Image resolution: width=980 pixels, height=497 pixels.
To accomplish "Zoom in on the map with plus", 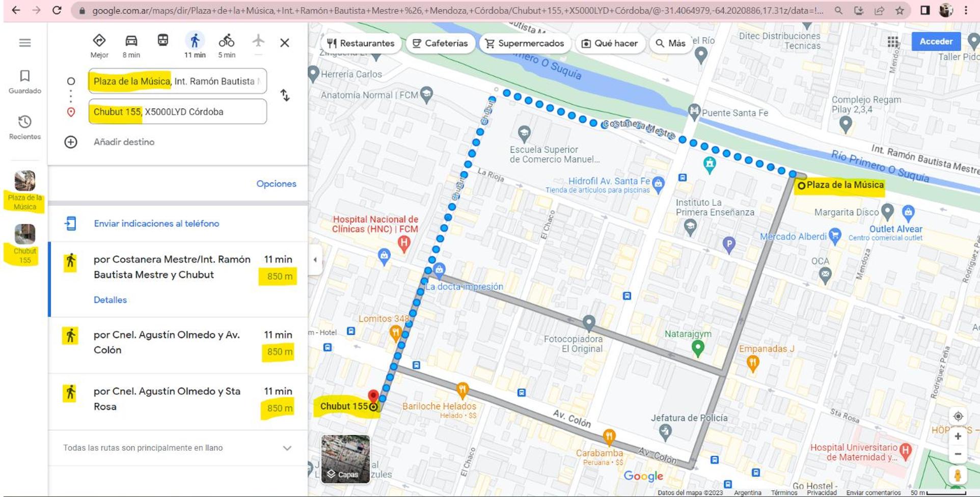I will click(958, 436).
